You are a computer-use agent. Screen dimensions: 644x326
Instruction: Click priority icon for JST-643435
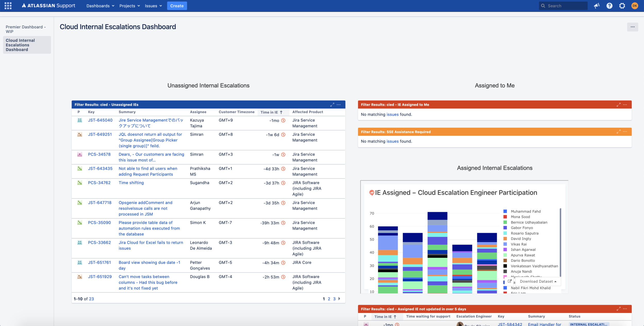click(80, 168)
